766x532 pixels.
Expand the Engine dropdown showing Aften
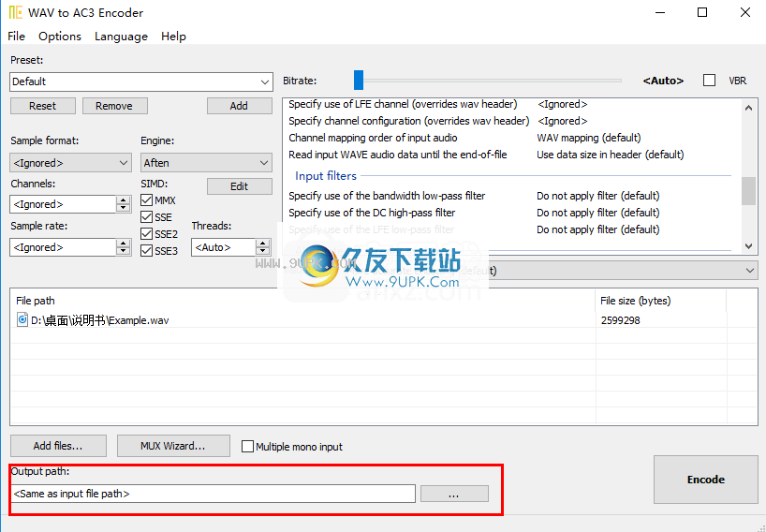(x=206, y=163)
